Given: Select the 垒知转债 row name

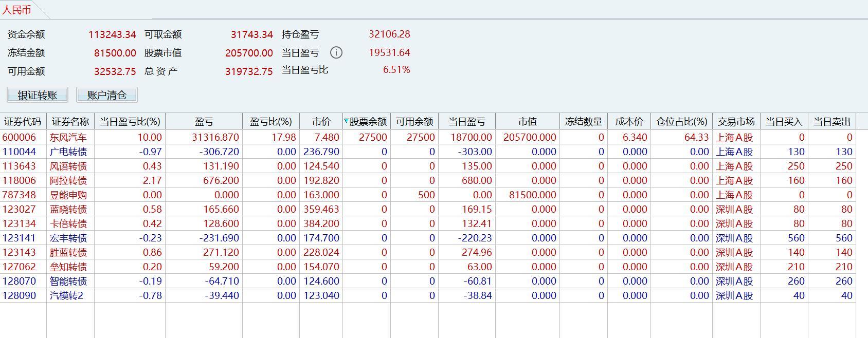Looking at the screenshot, I should (68, 267).
